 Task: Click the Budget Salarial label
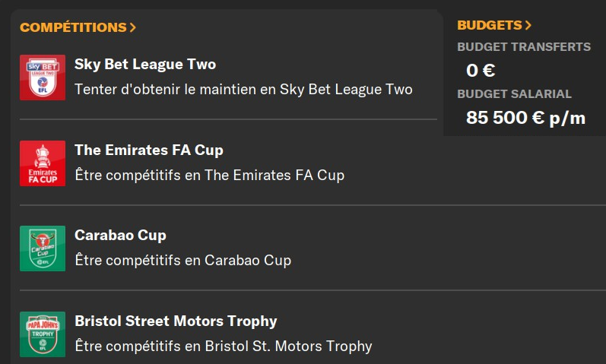click(514, 94)
